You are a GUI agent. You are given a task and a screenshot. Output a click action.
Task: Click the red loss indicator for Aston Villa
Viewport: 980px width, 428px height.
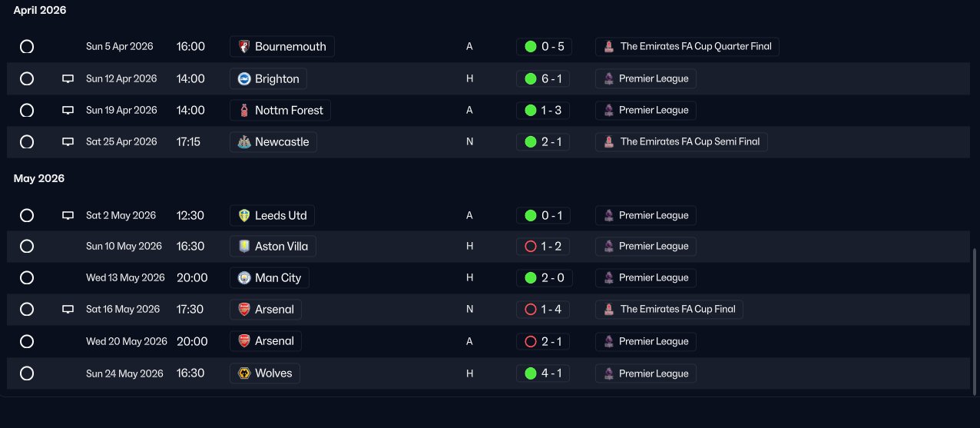530,246
